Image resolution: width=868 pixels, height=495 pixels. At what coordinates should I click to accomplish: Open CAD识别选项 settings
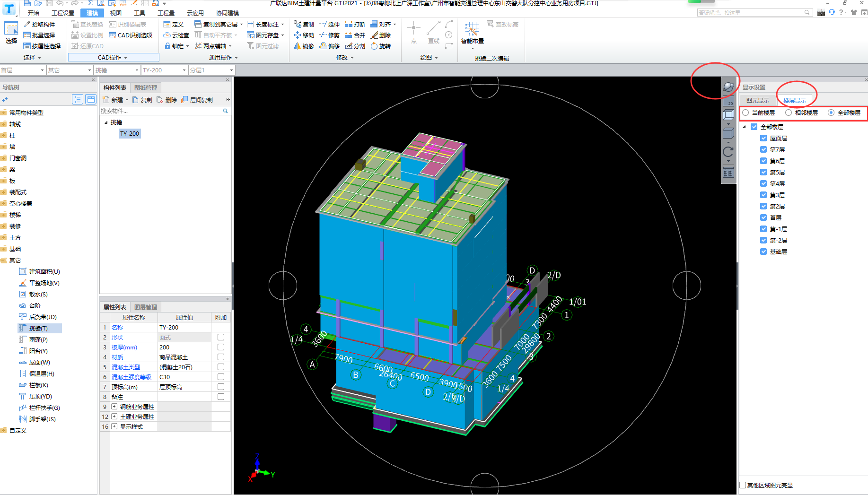point(131,35)
